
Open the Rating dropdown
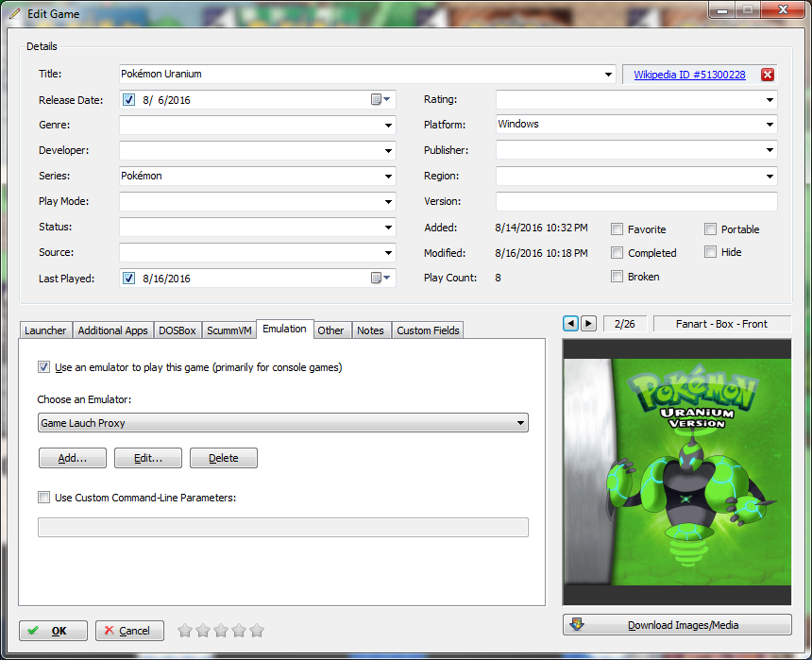pyautogui.click(x=770, y=99)
